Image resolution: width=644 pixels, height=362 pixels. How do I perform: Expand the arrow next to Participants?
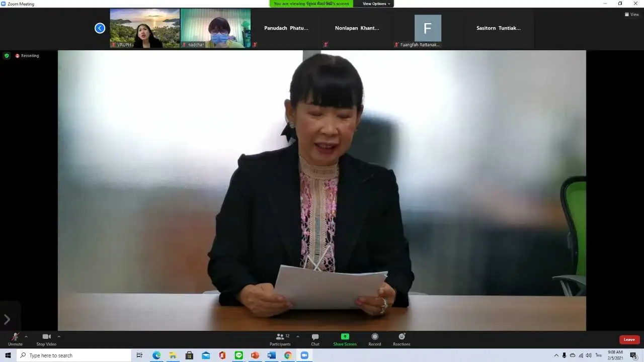(x=297, y=336)
